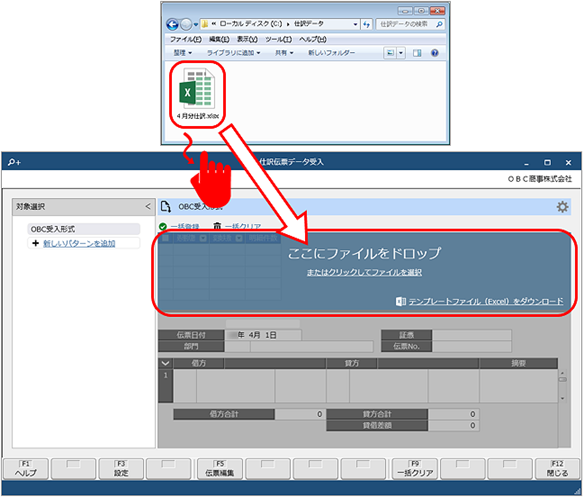Collapse the 対象選択 panel with the chevron

coord(148,206)
